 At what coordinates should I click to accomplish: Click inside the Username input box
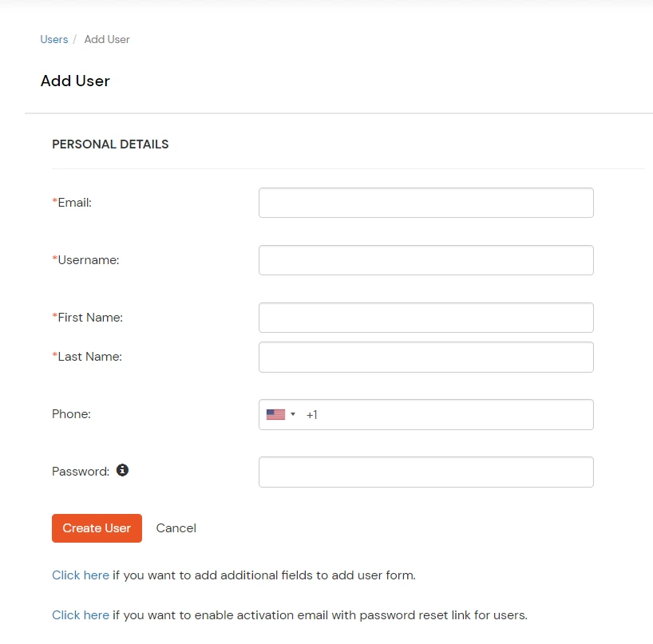(425, 259)
